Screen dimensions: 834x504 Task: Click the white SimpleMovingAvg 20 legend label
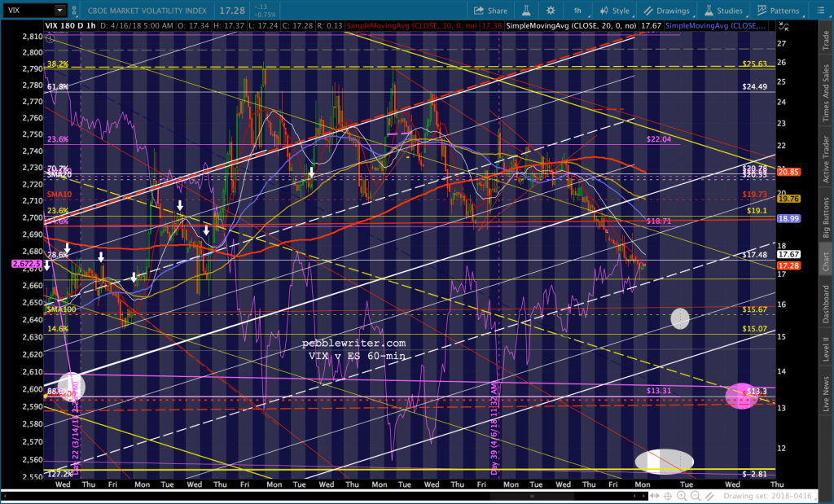click(x=571, y=25)
